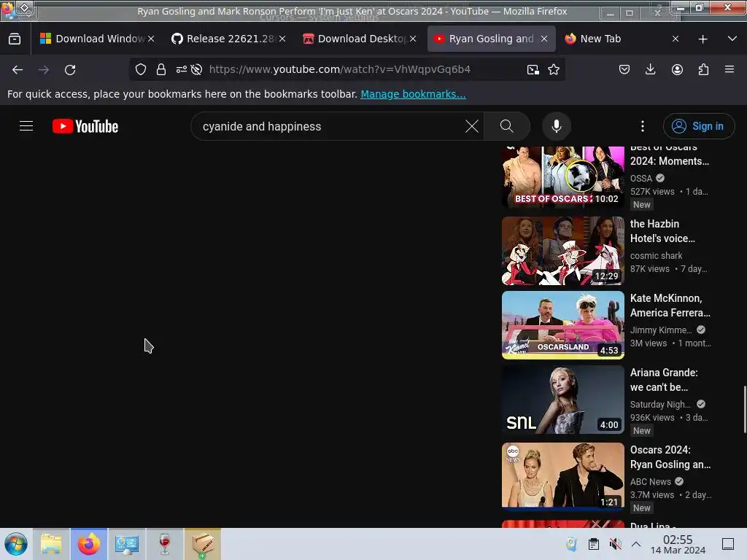
Task: Open Kate McKinnon, America Ferrera title
Action: (x=670, y=306)
